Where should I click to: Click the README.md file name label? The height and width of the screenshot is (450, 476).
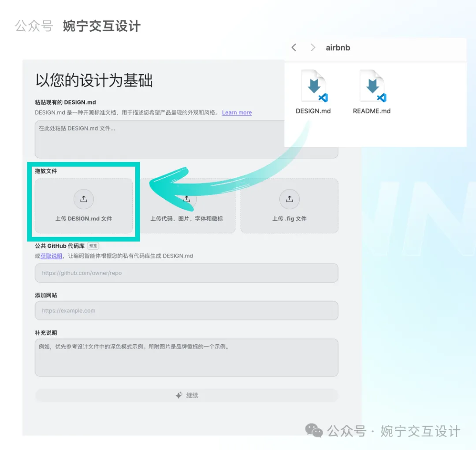(372, 111)
